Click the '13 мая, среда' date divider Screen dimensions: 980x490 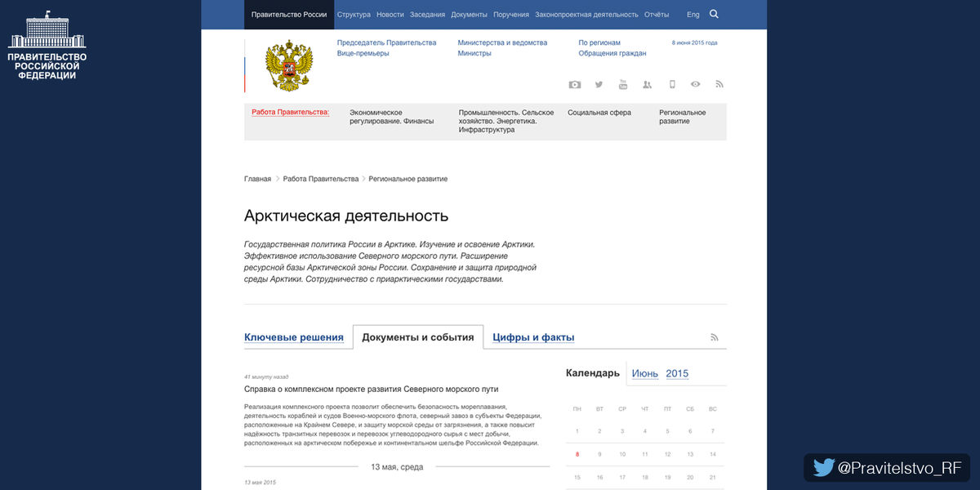click(x=397, y=467)
